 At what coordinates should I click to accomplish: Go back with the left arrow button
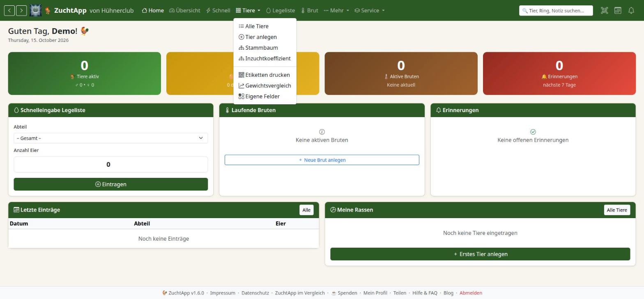pos(9,10)
